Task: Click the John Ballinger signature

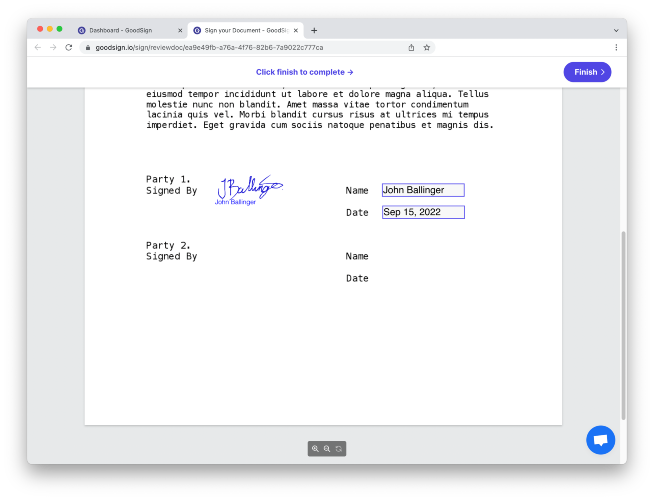Action: click(x=249, y=190)
